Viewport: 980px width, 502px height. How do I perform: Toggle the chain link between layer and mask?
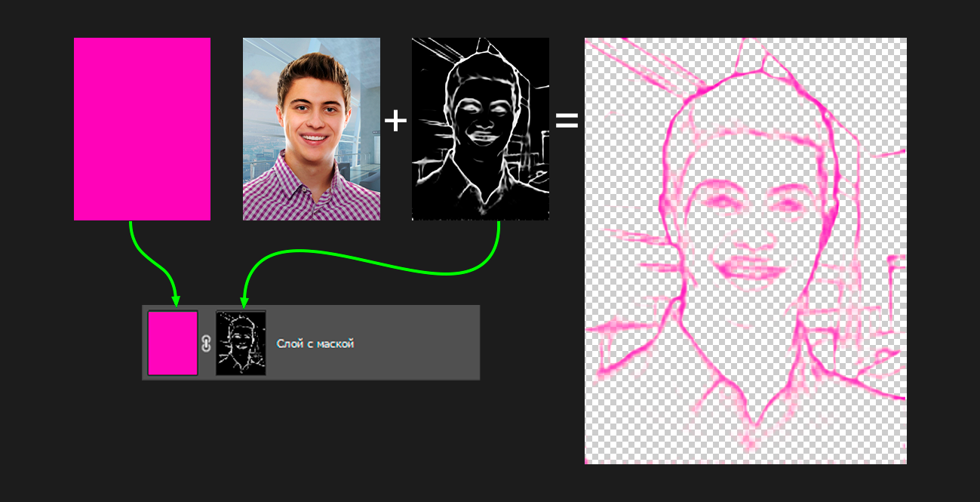click(x=207, y=344)
